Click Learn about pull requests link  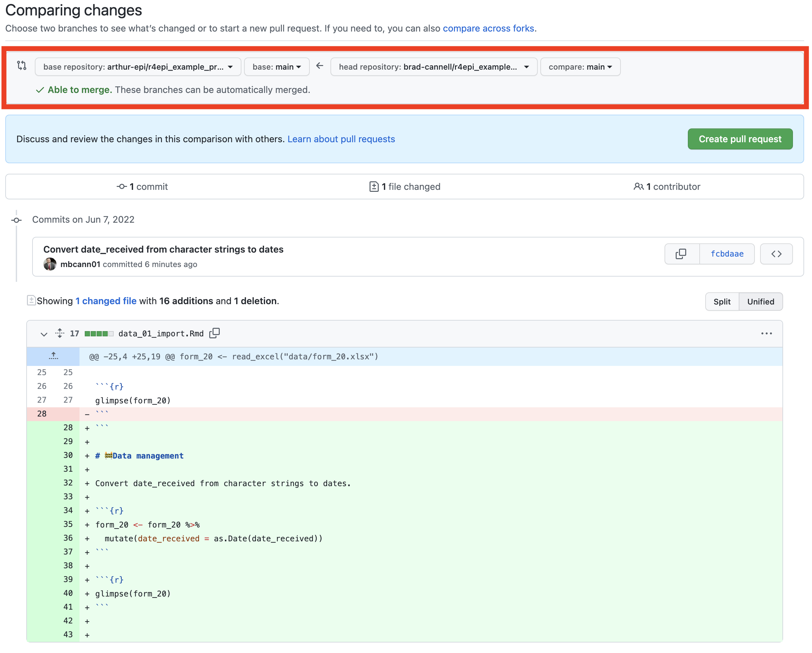341,139
